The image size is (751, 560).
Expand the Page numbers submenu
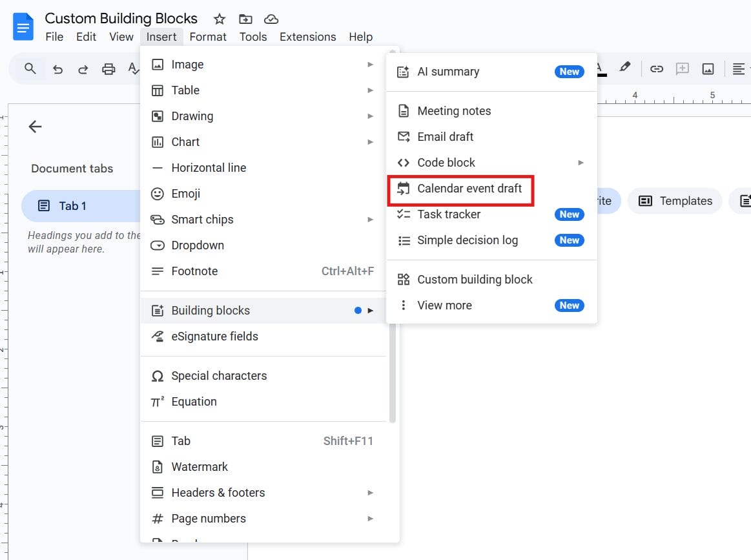pos(263,518)
